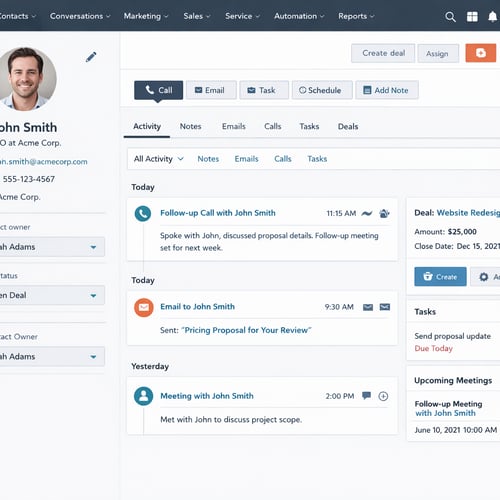Image resolution: width=500 pixels, height=500 pixels.
Task: Open the notifications bell icon
Action: (493, 17)
